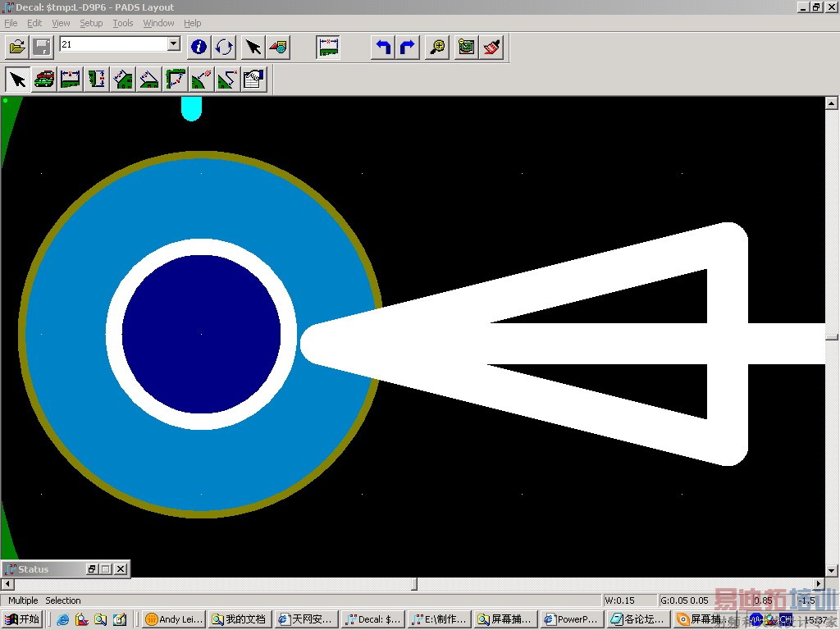Switch to PowerP... taskbar button
840x630 pixels.
(571, 619)
